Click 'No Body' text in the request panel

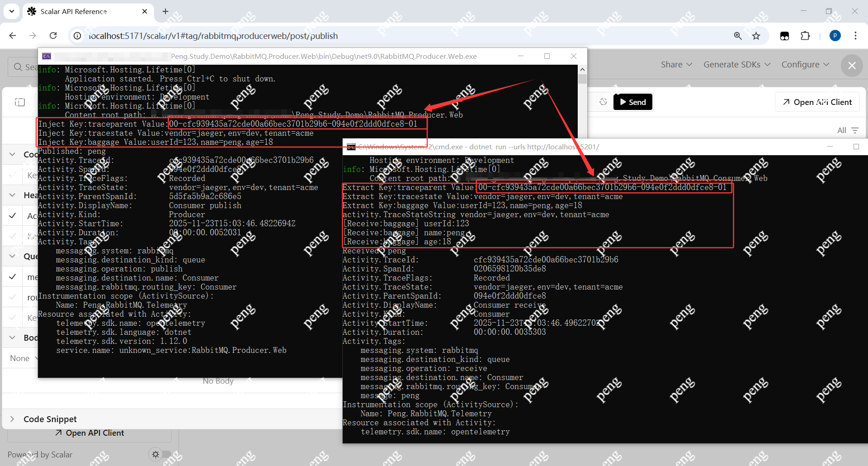218,381
